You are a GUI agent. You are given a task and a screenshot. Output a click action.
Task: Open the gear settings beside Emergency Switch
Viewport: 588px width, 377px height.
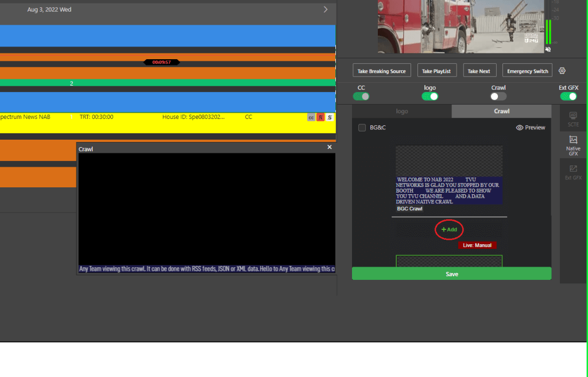[x=562, y=71]
